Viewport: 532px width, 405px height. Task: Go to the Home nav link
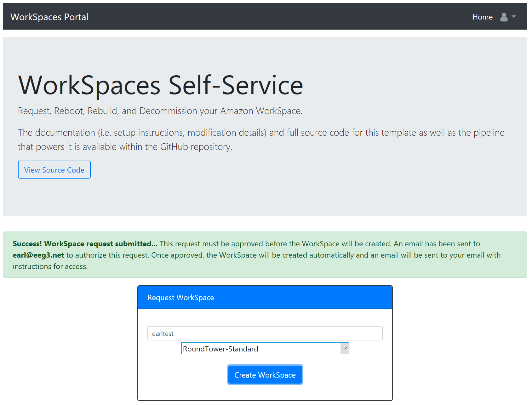[x=482, y=17]
